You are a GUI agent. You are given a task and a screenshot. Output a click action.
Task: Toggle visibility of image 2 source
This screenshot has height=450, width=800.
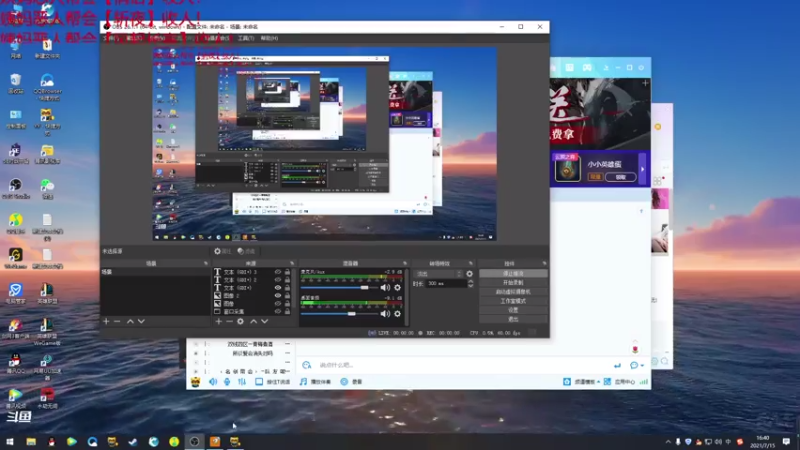pos(278,295)
